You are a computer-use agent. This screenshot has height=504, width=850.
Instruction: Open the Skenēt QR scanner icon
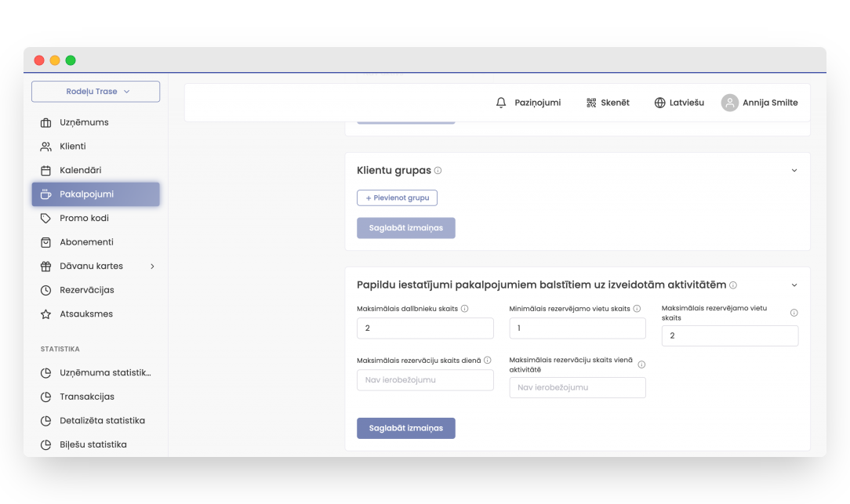pos(591,103)
